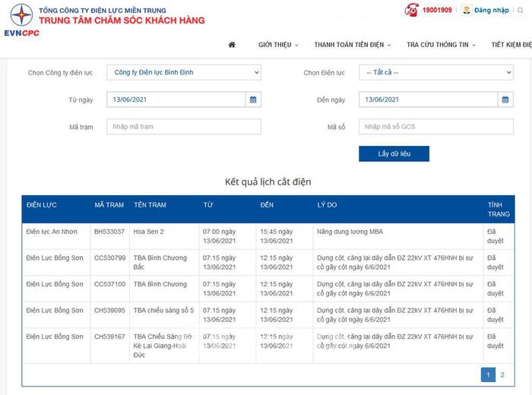This screenshot has height=395, width=532.
Task: Open calendar picker for Đến ngày
Action: (505, 100)
